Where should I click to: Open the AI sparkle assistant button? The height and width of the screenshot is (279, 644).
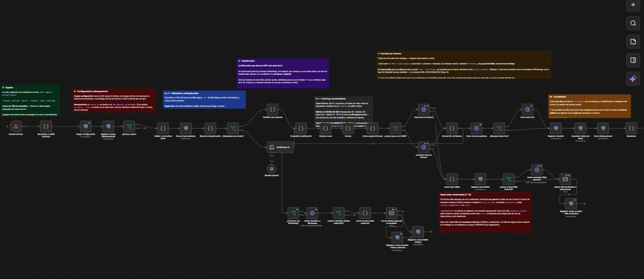[x=633, y=79]
